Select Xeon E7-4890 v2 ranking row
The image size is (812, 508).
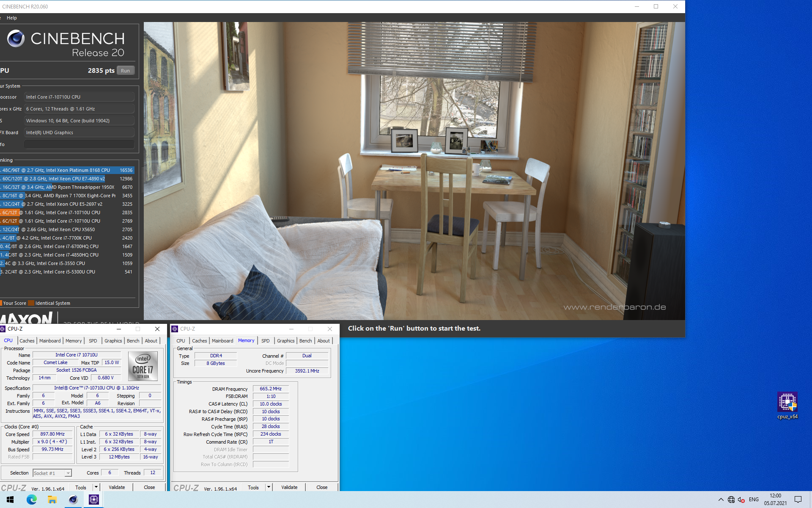pos(67,179)
